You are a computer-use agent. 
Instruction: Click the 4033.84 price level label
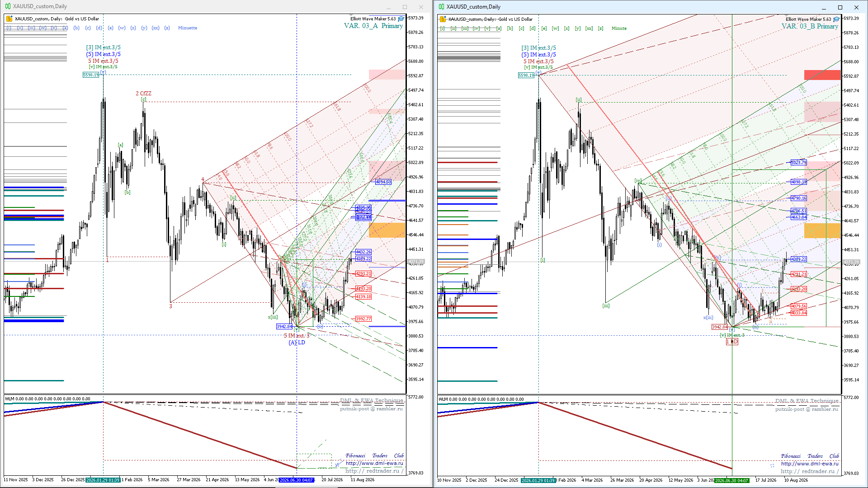pos(799,313)
